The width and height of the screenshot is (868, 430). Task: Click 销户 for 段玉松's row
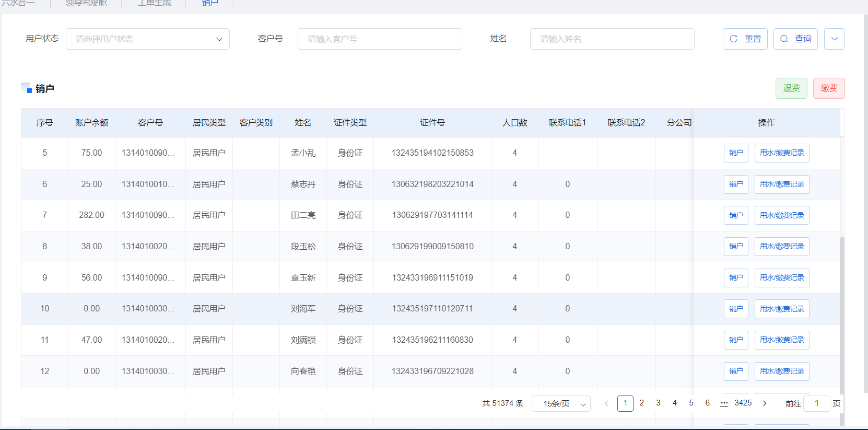click(736, 247)
